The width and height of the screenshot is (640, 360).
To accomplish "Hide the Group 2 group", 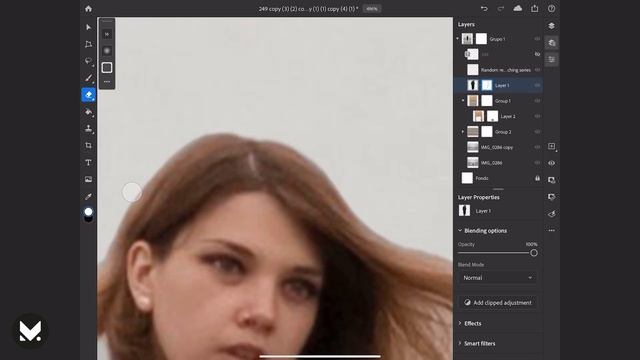I will point(537,131).
